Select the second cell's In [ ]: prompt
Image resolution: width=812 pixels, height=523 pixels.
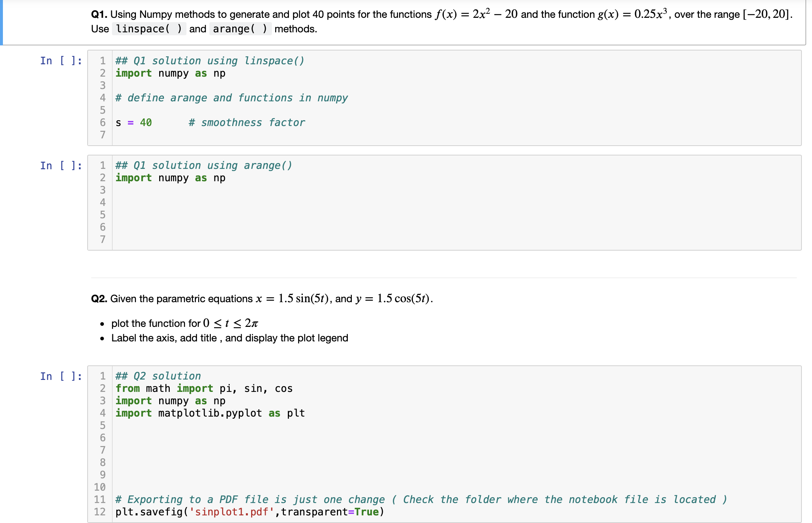click(x=60, y=166)
